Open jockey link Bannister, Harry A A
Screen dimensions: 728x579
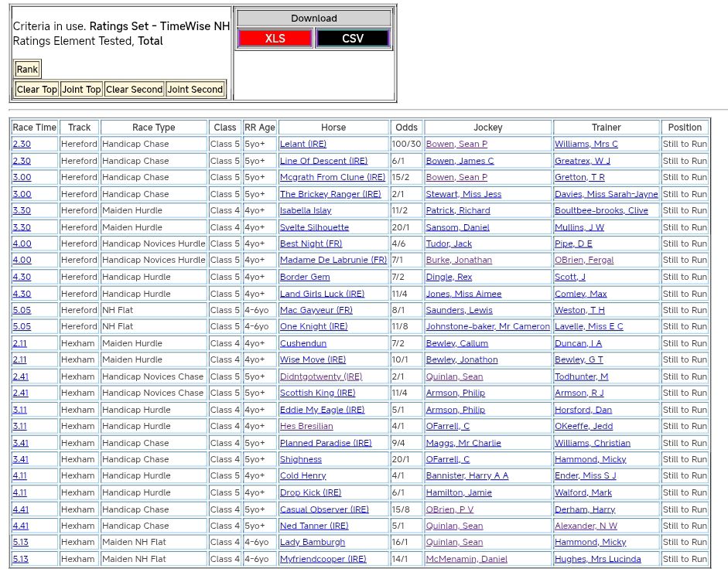467,476
